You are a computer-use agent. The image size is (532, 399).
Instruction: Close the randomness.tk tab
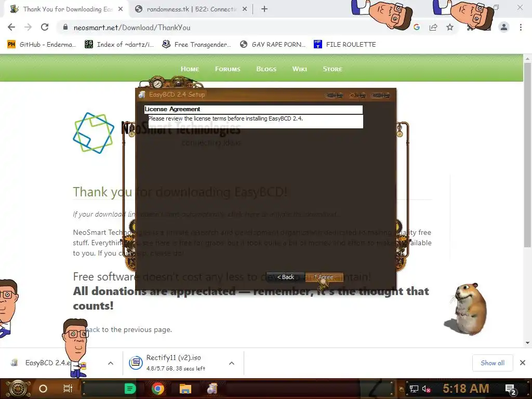[245, 9]
